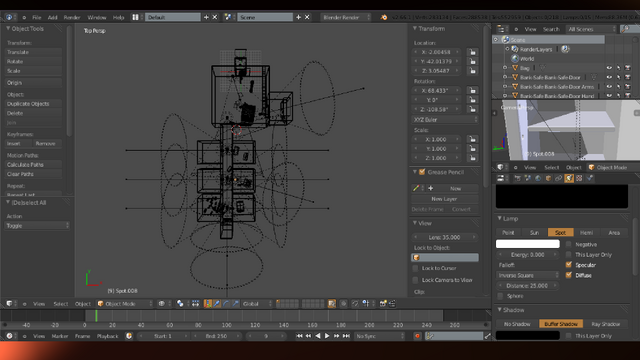Screen dimensions: 640x360
Task: Open the Global orientation dropdown
Action: 256,304
